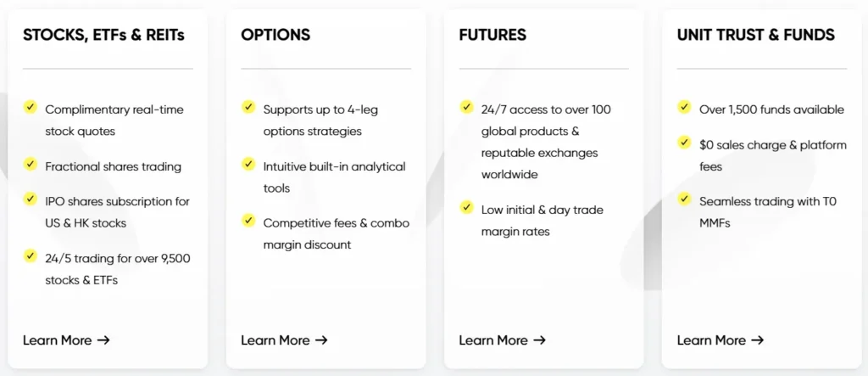Click checkmark beside Low initial & day trade margin
Viewport: 868px width, 376px height.
tap(466, 208)
